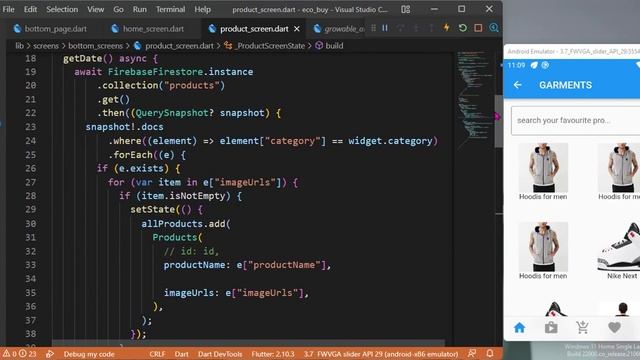
Task: Click product_screen.dart in the breadcrumb
Action: tap(179, 46)
